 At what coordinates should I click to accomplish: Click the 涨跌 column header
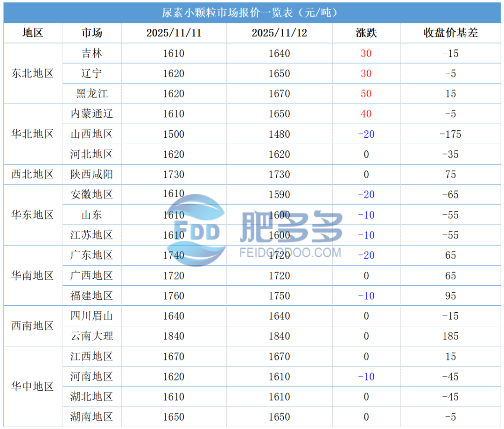pyautogui.click(x=366, y=33)
